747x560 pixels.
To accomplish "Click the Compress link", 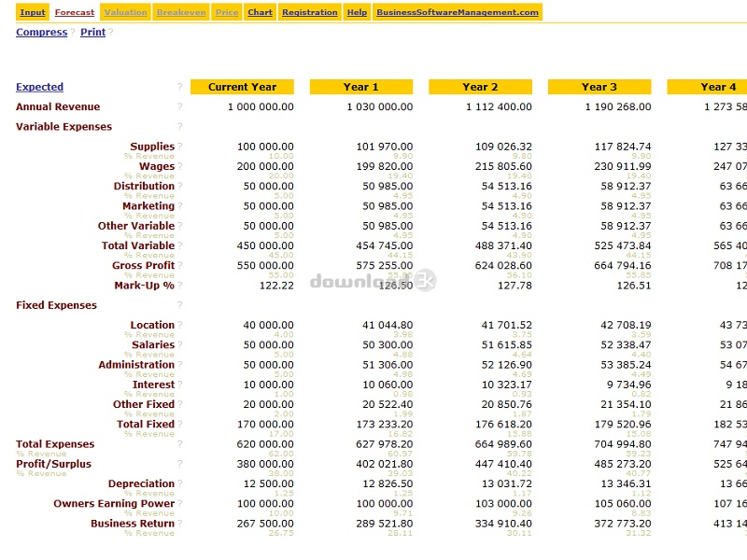I will click(41, 32).
